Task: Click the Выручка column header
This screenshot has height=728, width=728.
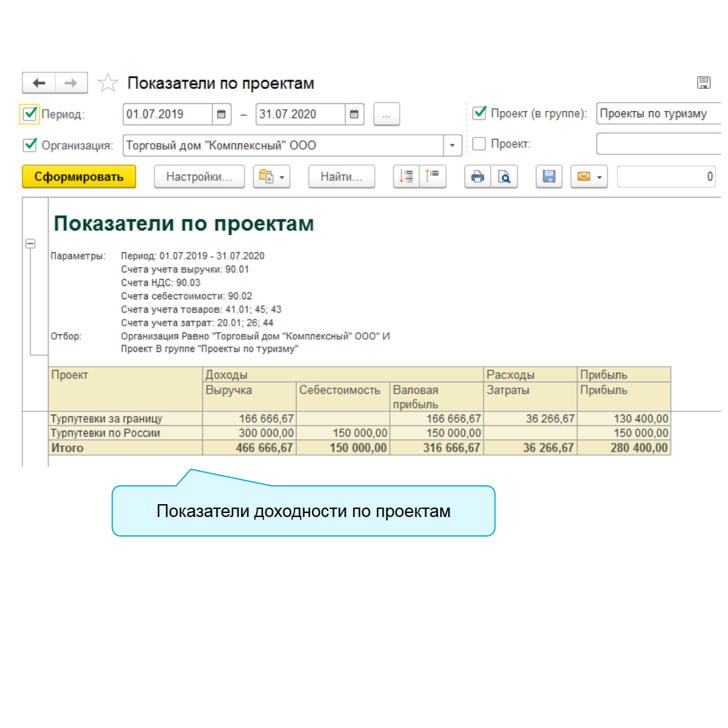Action: pyautogui.click(x=249, y=396)
